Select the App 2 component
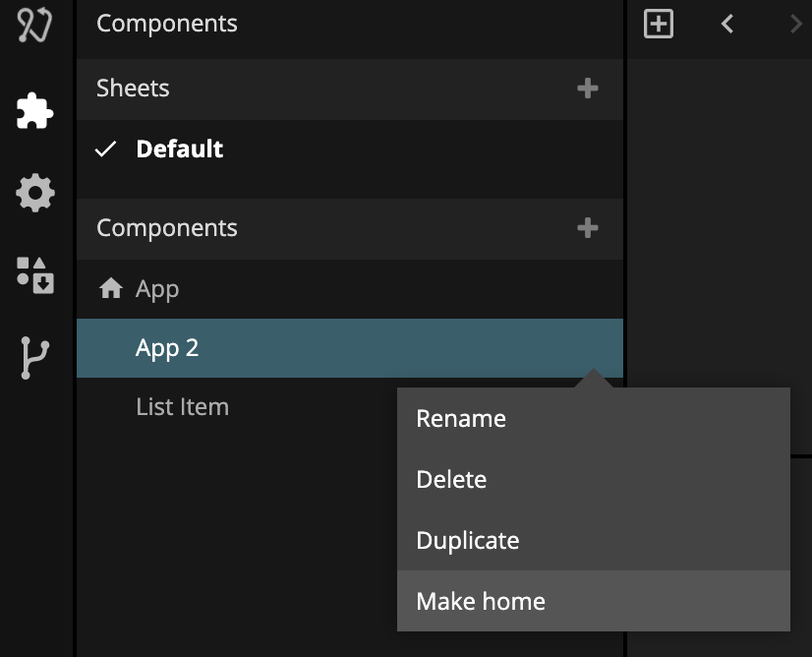812x657 pixels. coord(167,348)
